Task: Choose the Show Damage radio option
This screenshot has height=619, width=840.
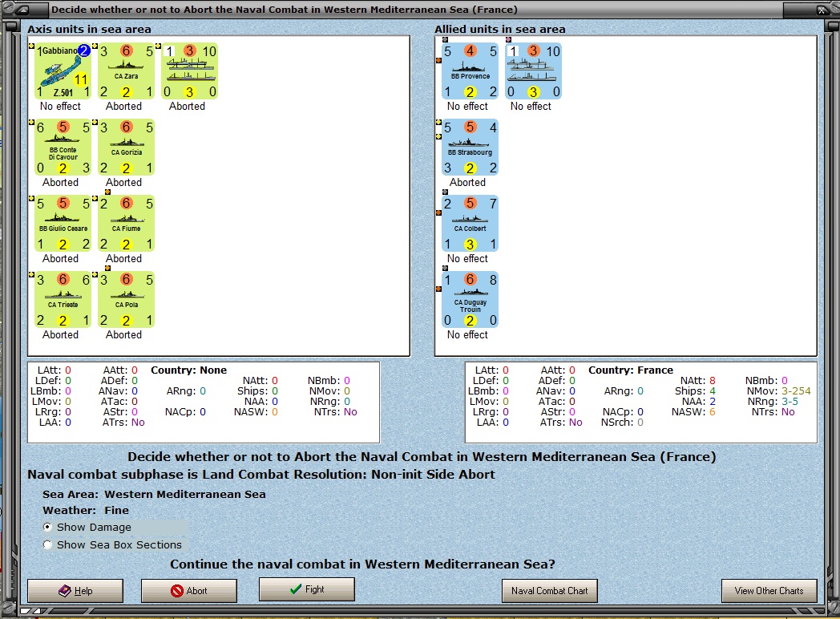Action: point(47,528)
